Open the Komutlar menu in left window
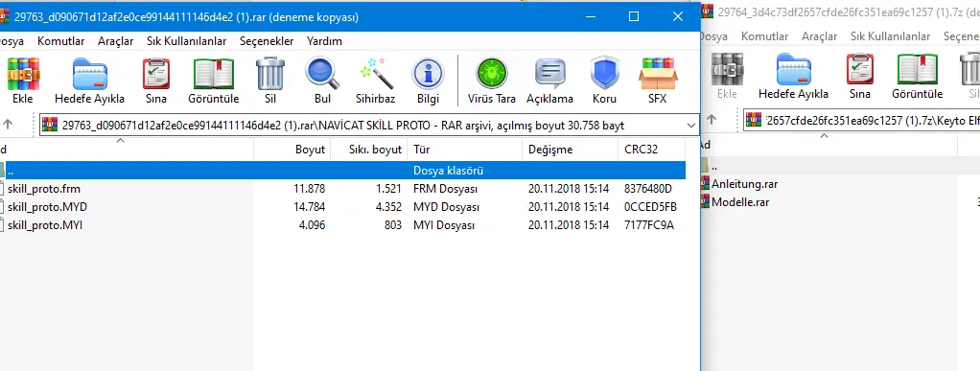Viewport: 980px width, 371px height. click(60, 41)
